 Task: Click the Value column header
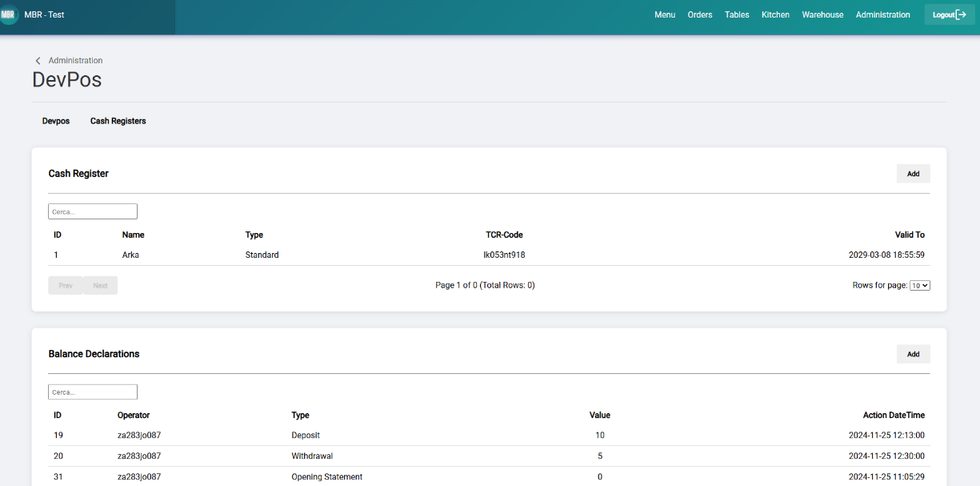[600, 415]
